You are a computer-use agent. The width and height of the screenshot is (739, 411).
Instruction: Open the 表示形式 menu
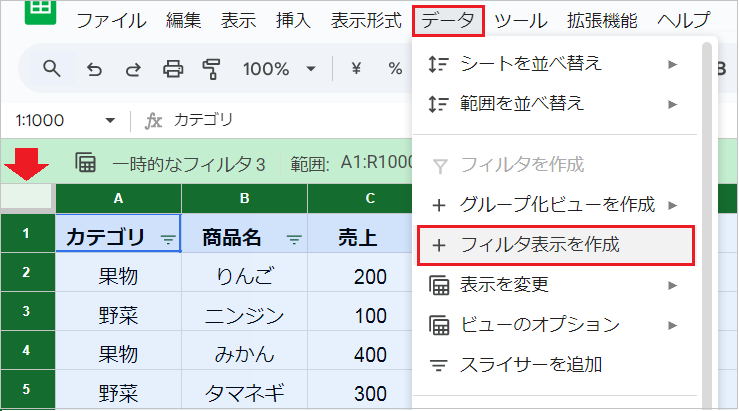366,21
